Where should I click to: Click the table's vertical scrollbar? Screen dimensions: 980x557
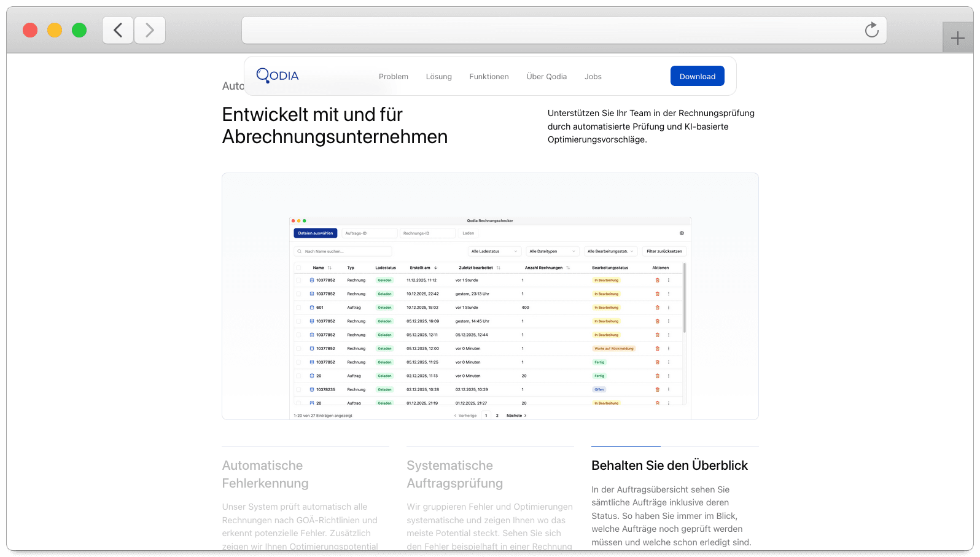coord(684,298)
